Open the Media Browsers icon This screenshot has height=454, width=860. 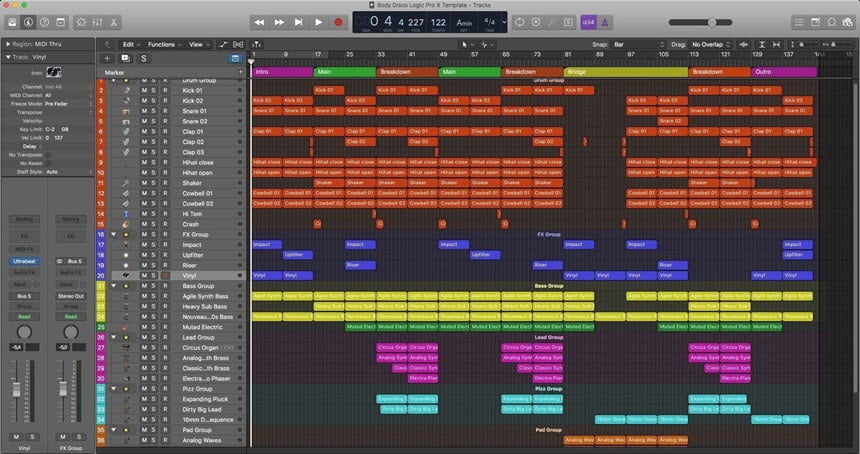click(x=848, y=22)
